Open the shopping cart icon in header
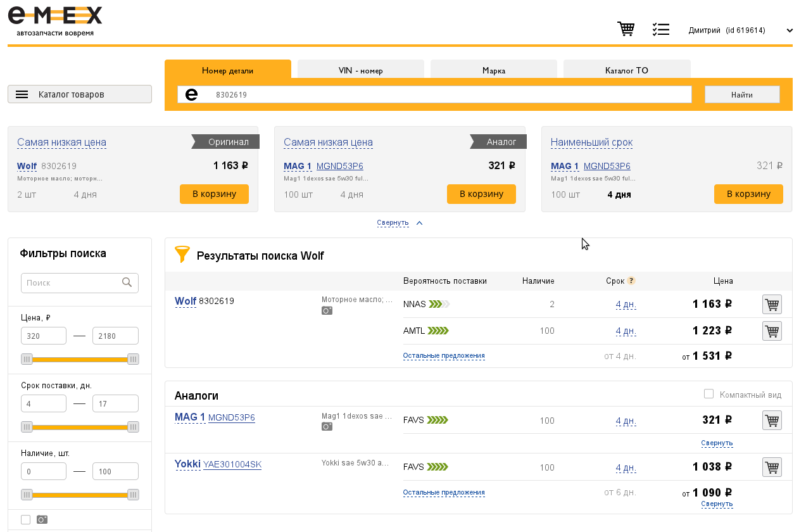This screenshot has width=806, height=532. coord(626,29)
